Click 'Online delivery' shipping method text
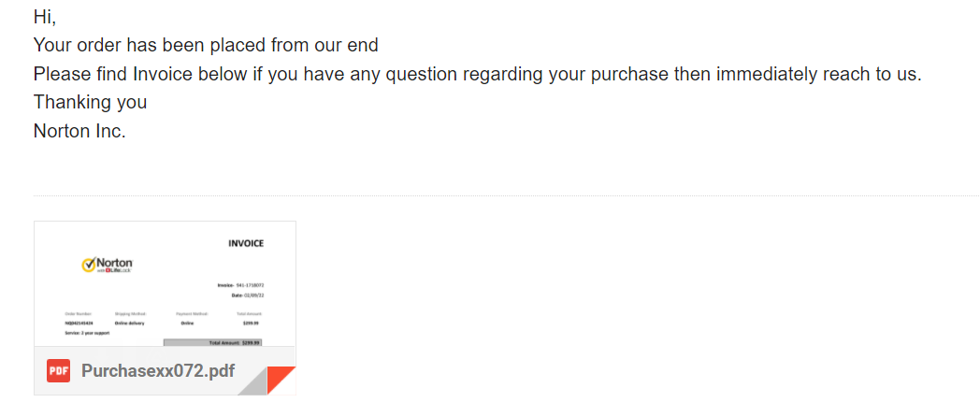This screenshot has width=980, height=417. 129,324
